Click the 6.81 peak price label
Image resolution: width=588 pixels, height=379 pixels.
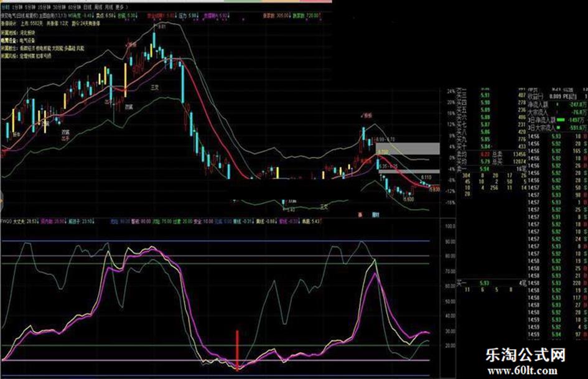click(161, 27)
